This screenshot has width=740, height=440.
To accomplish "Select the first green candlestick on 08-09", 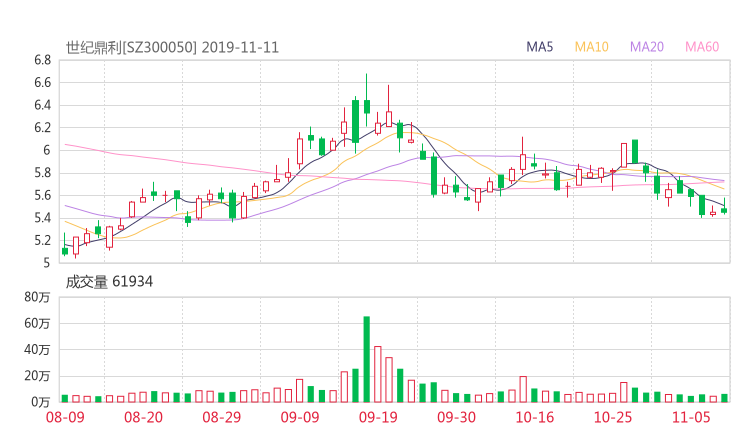I will pos(65,245).
